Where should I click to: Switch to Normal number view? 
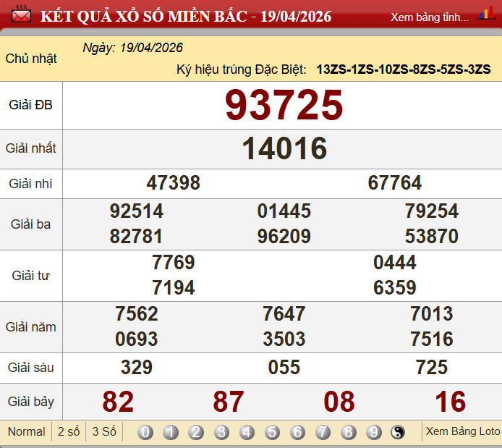(x=27, y=431)
